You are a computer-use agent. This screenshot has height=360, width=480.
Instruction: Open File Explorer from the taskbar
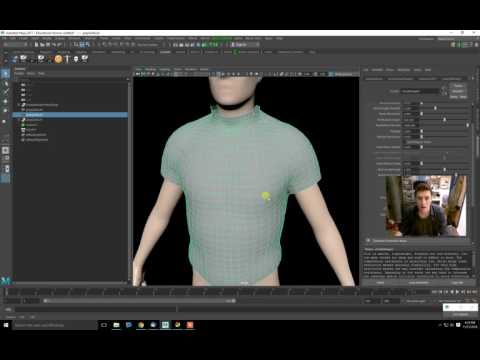point(116,325)
